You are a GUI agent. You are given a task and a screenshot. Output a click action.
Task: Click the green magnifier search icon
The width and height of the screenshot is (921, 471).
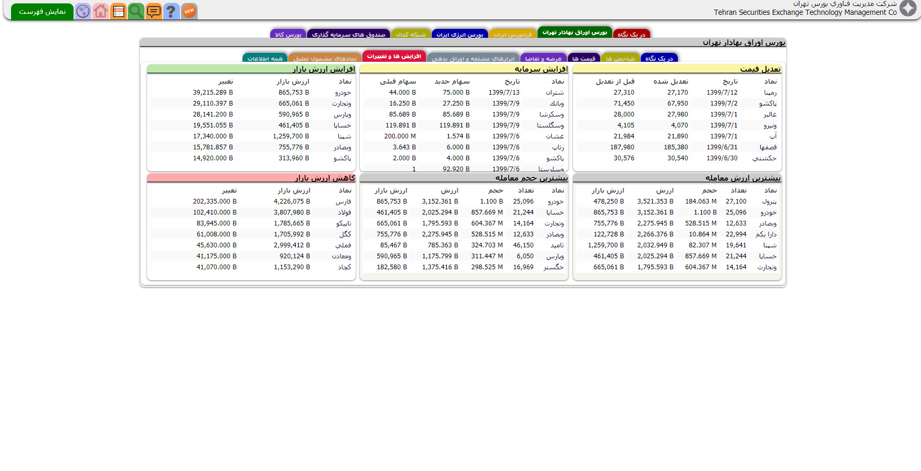(x=136, y=11)
